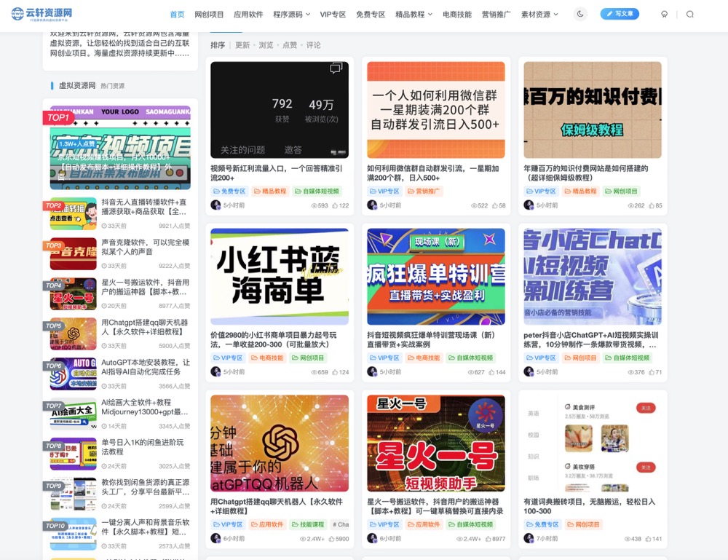Click the 写文章 button
The height and width of the screenshot is (560, 728).
pos(620,14)
